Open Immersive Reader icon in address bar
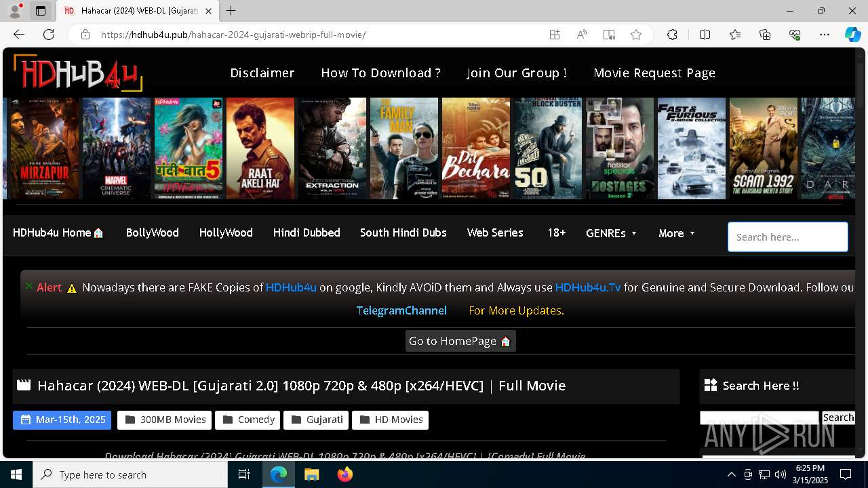 pyautogui.click(x=609, y=35)
